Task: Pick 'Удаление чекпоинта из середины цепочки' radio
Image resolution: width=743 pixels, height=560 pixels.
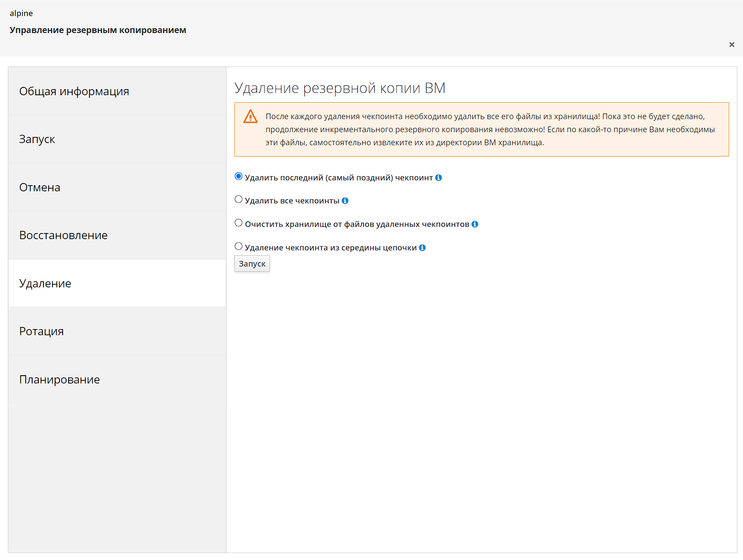Action: (x=239, y=246)
